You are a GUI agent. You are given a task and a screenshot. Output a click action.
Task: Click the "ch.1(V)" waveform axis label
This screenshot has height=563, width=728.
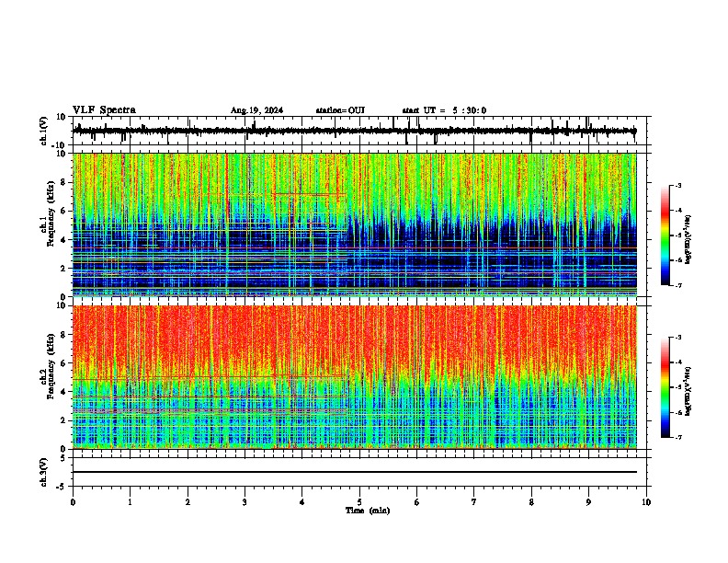(44, 131)
